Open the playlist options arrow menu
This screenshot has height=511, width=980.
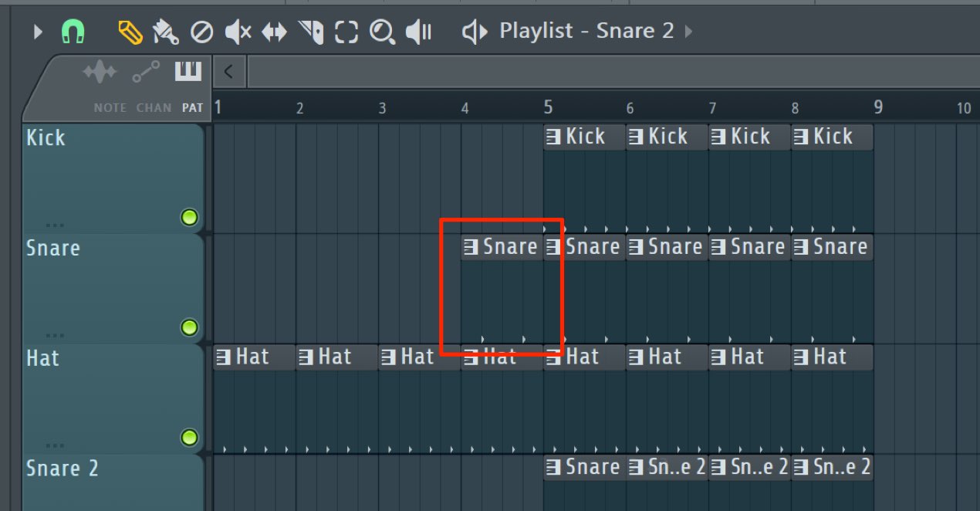coord(38,32)
